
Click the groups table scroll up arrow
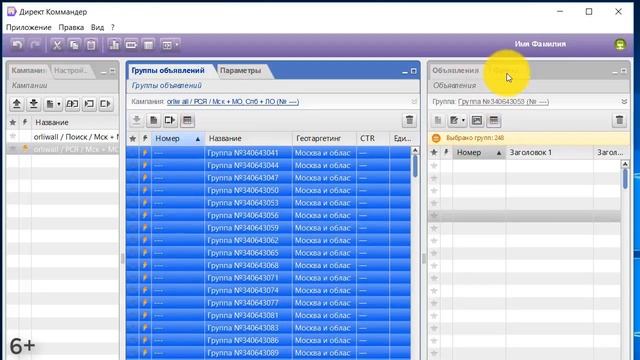tap(415, 150)
